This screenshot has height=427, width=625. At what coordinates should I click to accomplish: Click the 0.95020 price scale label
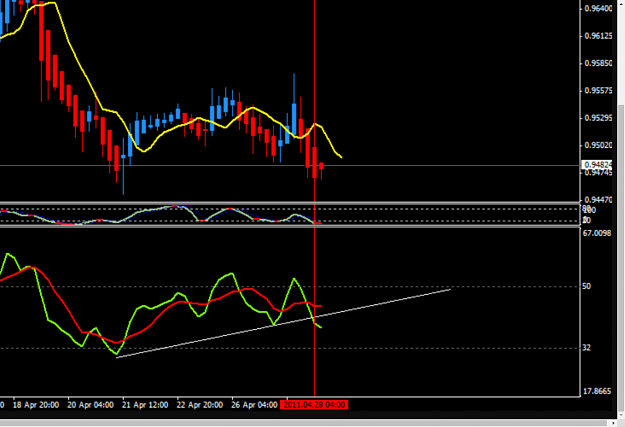pos(598,145)
